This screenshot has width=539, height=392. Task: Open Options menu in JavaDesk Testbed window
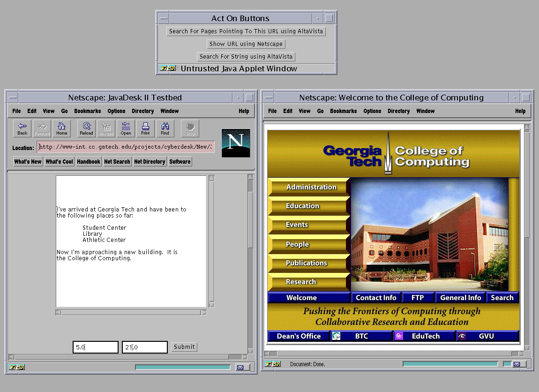(116, 111)
